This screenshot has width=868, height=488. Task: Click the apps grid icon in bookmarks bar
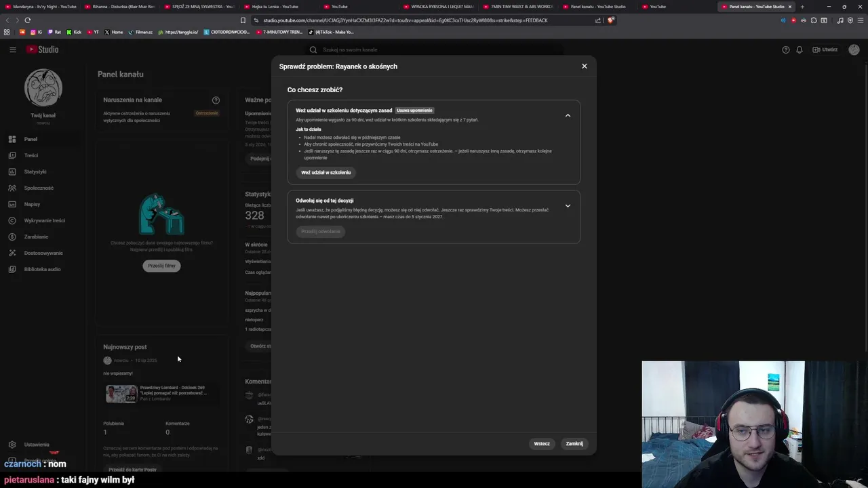point(7,32)
